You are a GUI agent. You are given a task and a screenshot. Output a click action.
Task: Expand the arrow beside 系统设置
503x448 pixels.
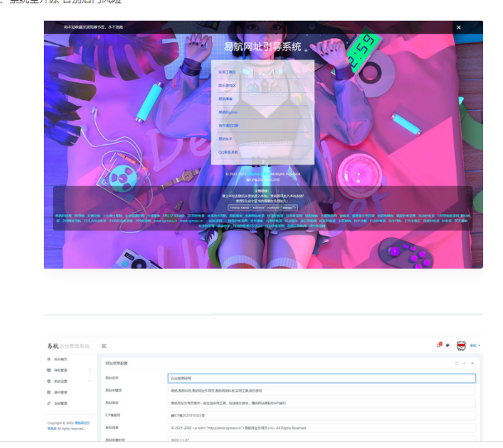[x=89, y=381]
